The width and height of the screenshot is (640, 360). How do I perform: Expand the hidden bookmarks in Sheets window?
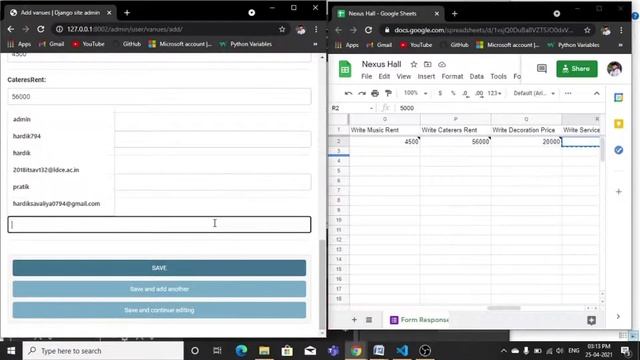pos(621,45)
